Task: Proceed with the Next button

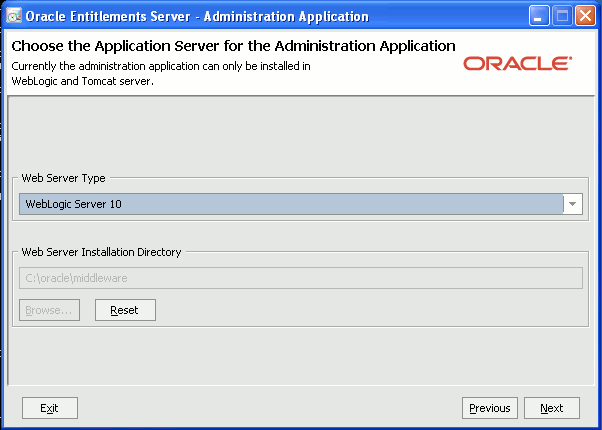Action: click(x=552, y=408)
